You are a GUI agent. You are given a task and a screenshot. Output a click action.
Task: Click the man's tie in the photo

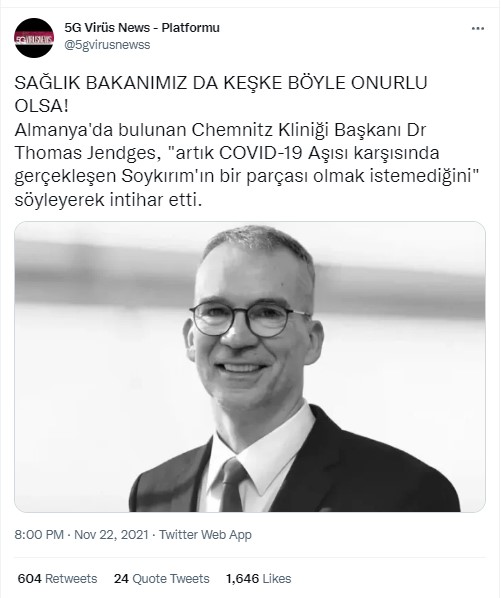click(x=232, y=485)
